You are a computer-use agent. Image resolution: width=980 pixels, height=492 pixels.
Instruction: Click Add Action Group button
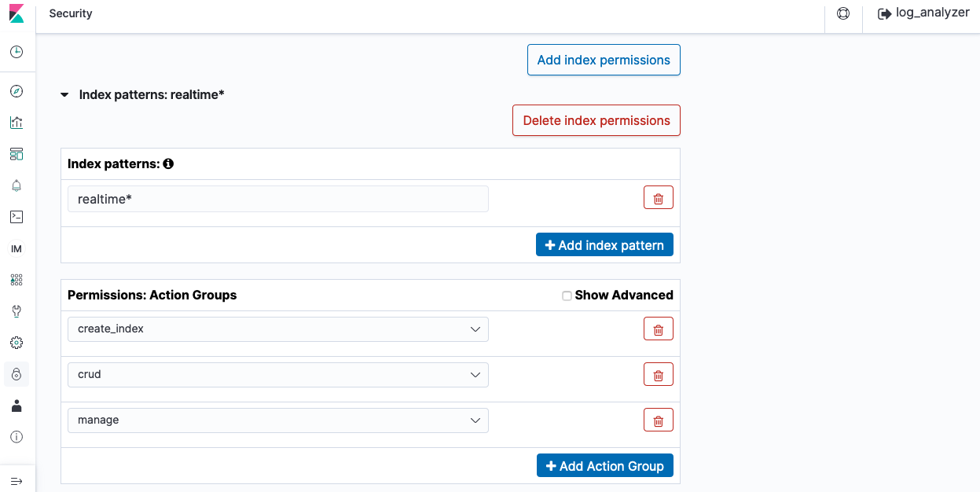(605, 466)
